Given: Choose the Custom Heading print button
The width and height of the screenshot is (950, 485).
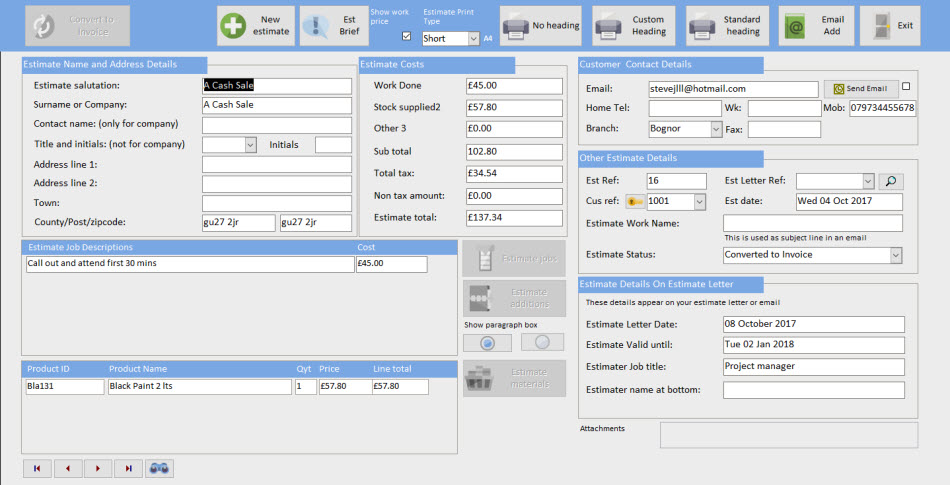Looking at the screenshot, I should (633, 26).
